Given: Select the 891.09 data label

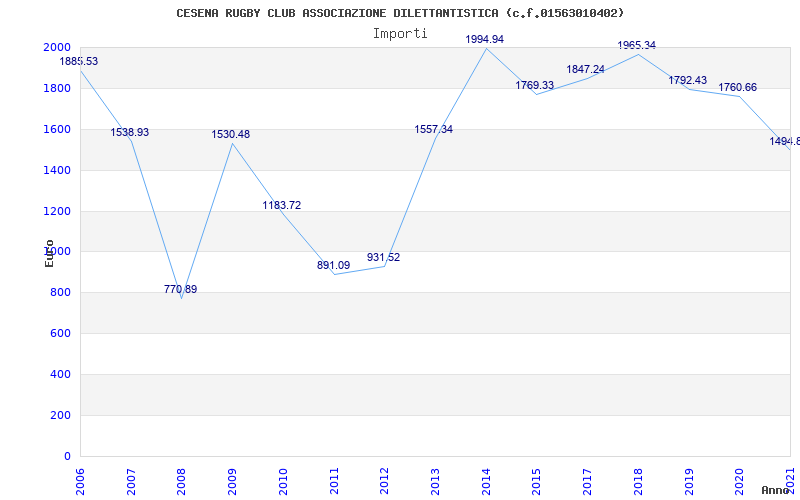Looking at the screenshot, I should point(333,265).
